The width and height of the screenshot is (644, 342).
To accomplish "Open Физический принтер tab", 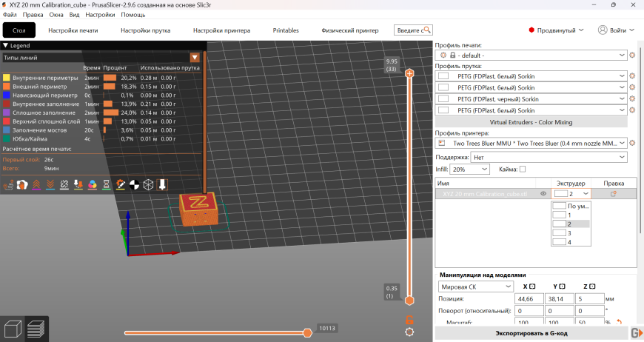I will [x=350, y=30].
